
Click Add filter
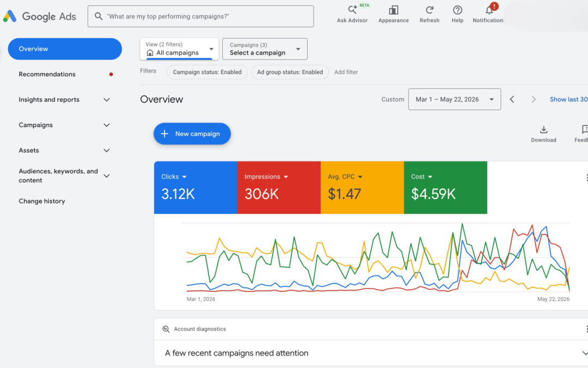[346, 72]
